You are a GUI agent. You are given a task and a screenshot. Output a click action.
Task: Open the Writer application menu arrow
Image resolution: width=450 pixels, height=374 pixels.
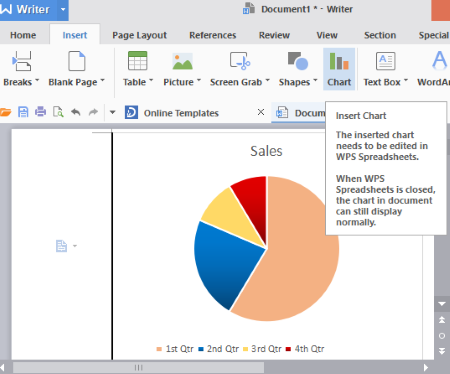(63, 10)
